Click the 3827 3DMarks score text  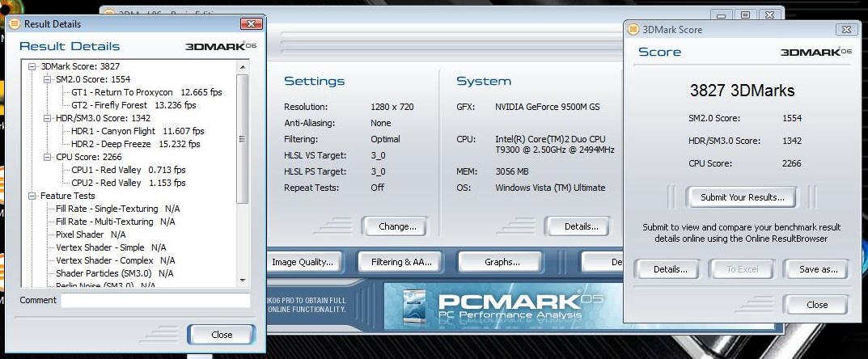742,91
